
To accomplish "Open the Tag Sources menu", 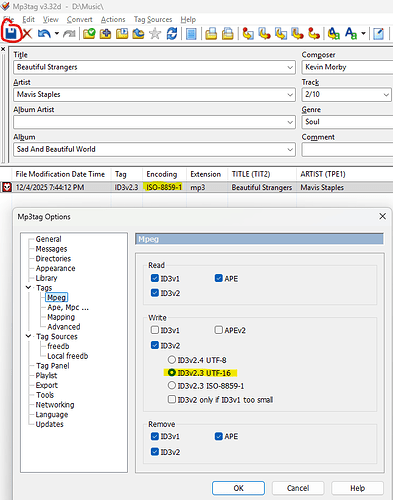I will [x=153, y=19].
